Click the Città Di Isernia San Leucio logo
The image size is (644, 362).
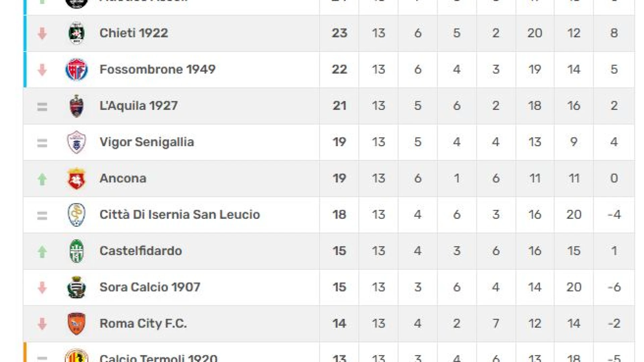pyautogui.click(x=76, y=215)
